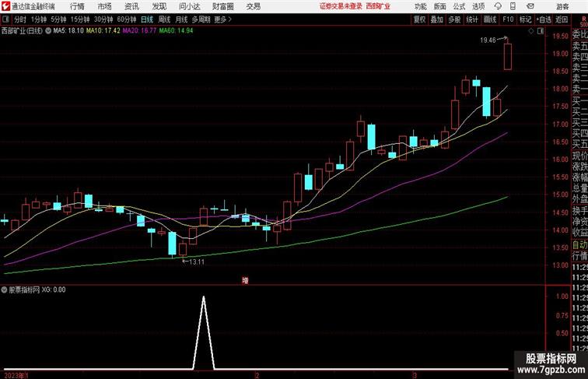Click the MA60: 14.94 indicator label
588x379 pixels.
[x=176, y=31]
